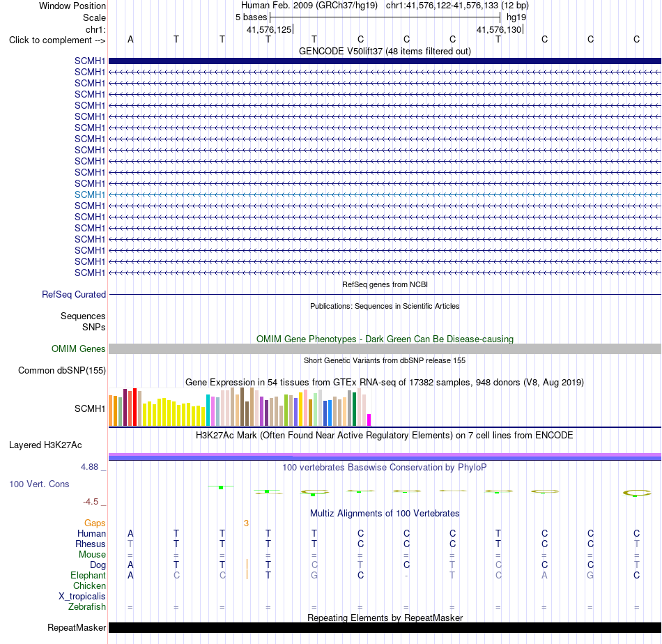Open GENCODE V50lift37 track title
This screenshot has height=644, width=662.
click(385, 51)
